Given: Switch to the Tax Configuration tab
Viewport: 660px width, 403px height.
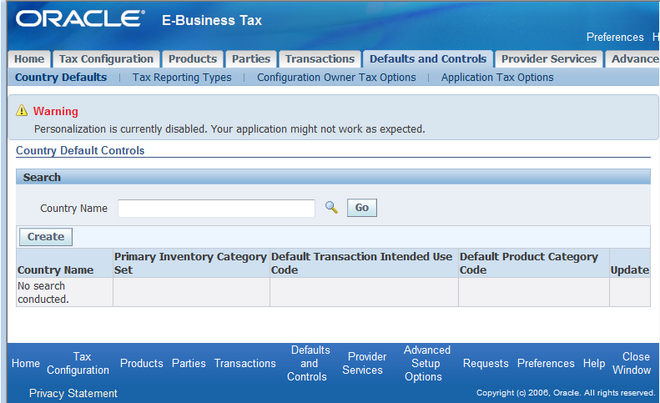Looking at the screenshot, I should click(x=106, y=59).
